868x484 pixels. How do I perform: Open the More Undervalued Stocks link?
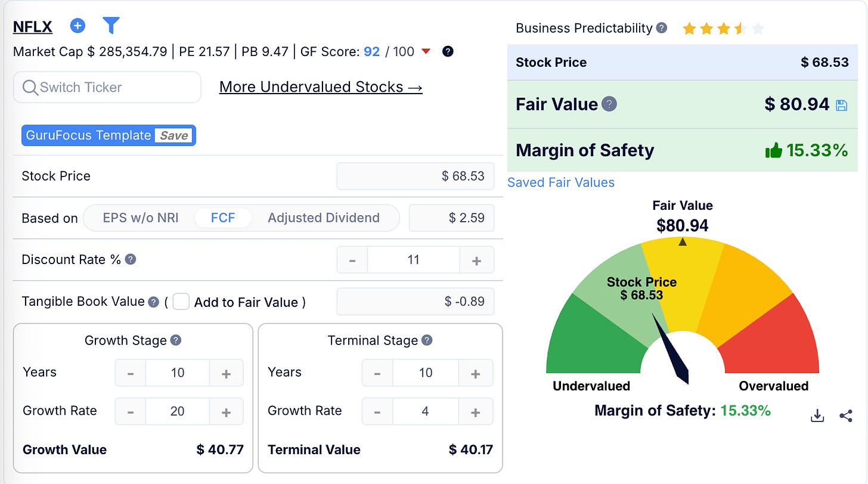click(321, 87)
